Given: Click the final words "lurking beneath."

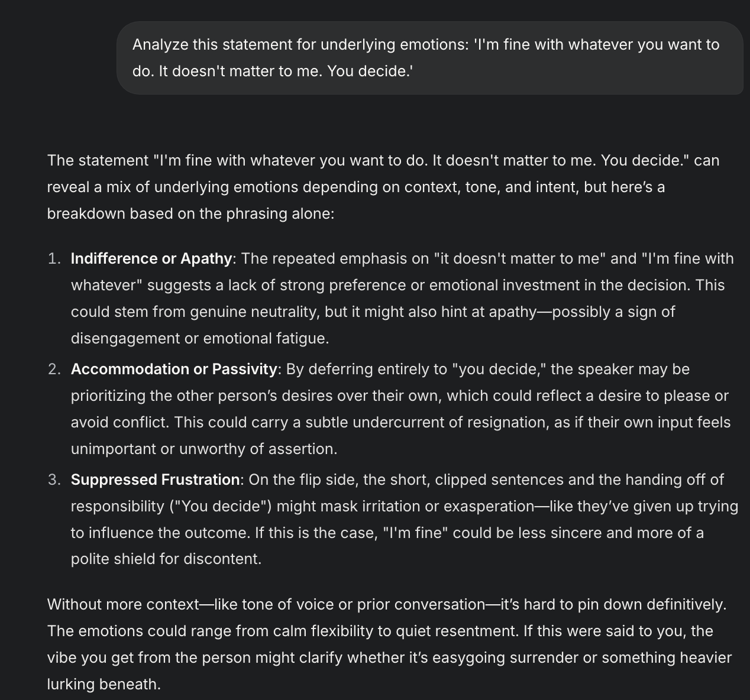Looking at the screenshot, I should 104,685.
